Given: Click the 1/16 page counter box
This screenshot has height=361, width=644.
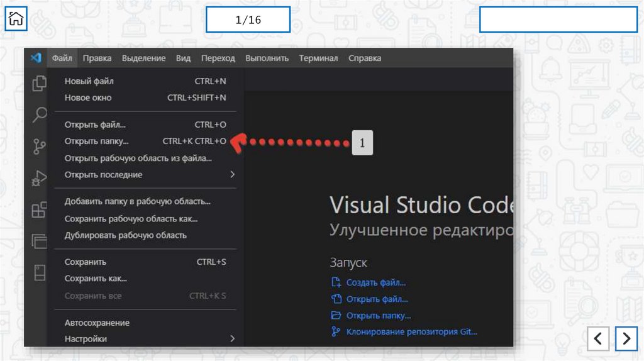Looking at the screenshot, I should click(248, 19).
